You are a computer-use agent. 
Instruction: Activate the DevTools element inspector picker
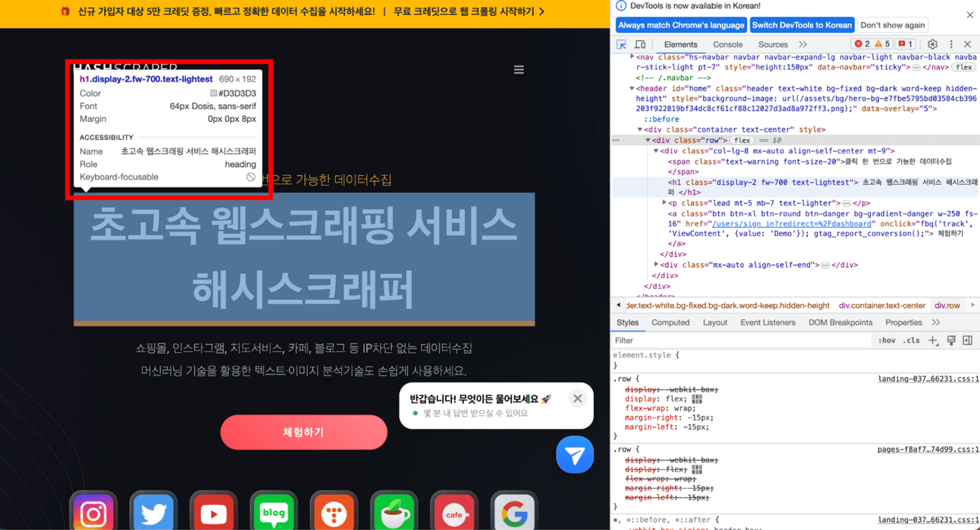click(x=621, y=44)
